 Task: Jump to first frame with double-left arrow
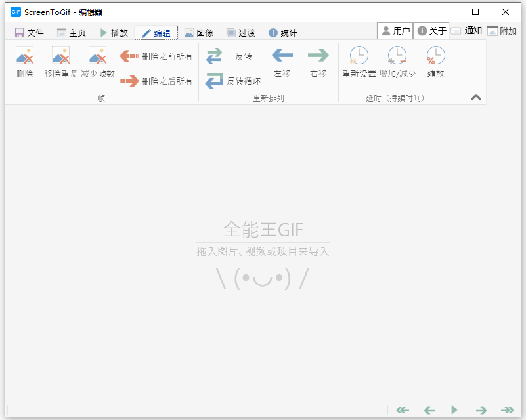(403, 410)
